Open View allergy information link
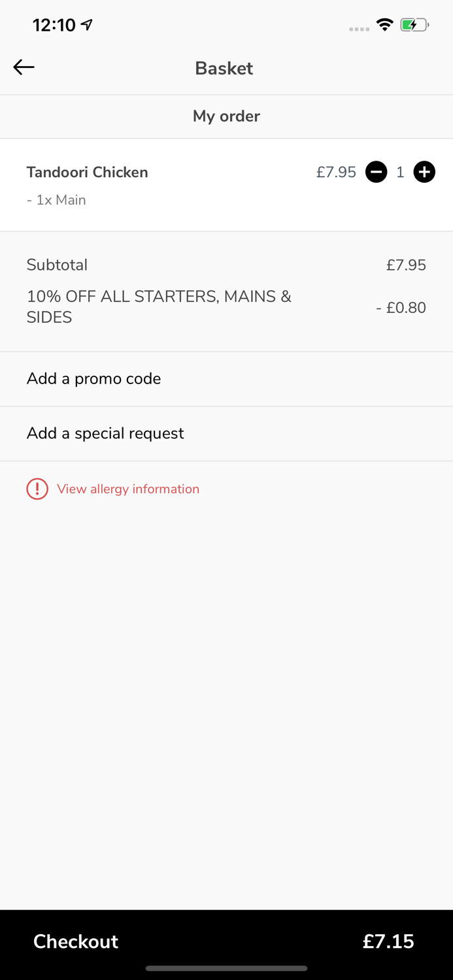 tap(128, 489)
